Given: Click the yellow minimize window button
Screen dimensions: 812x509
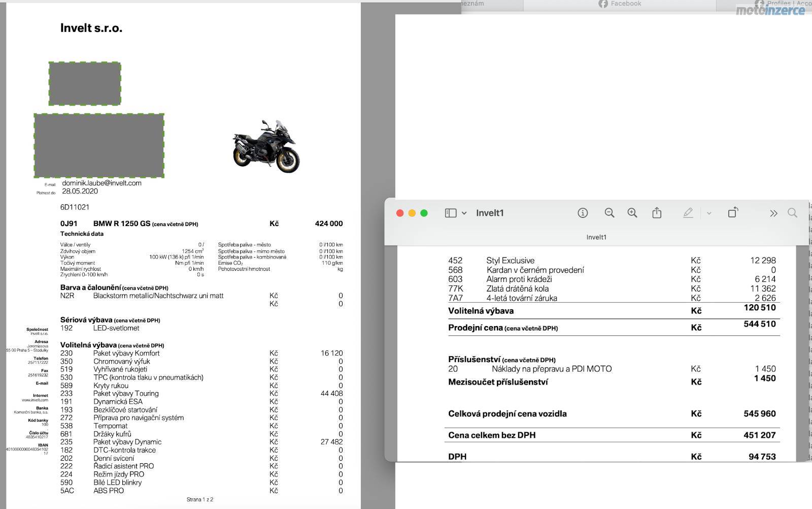Looking at the screenshot, I should [x=412, y=213].
